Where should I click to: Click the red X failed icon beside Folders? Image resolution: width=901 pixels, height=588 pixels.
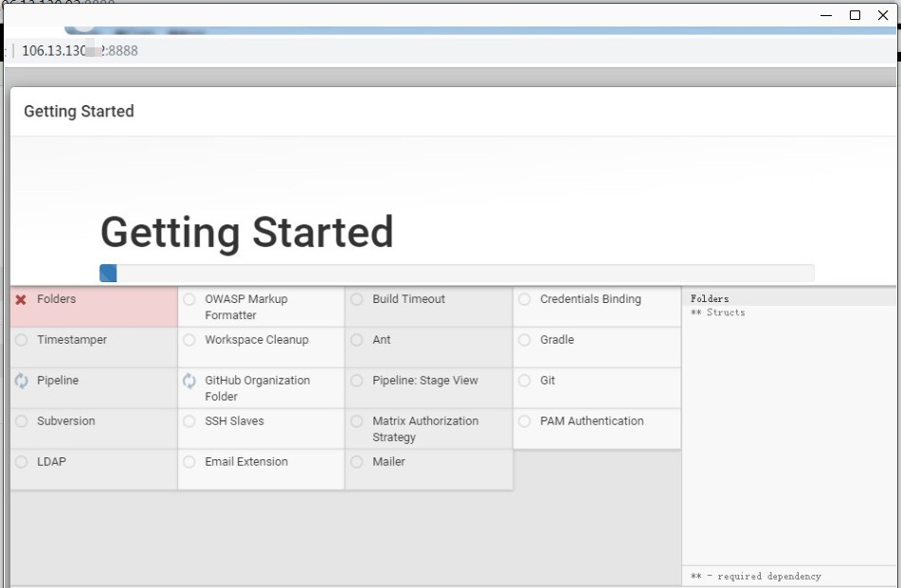[x=21, y=299]
